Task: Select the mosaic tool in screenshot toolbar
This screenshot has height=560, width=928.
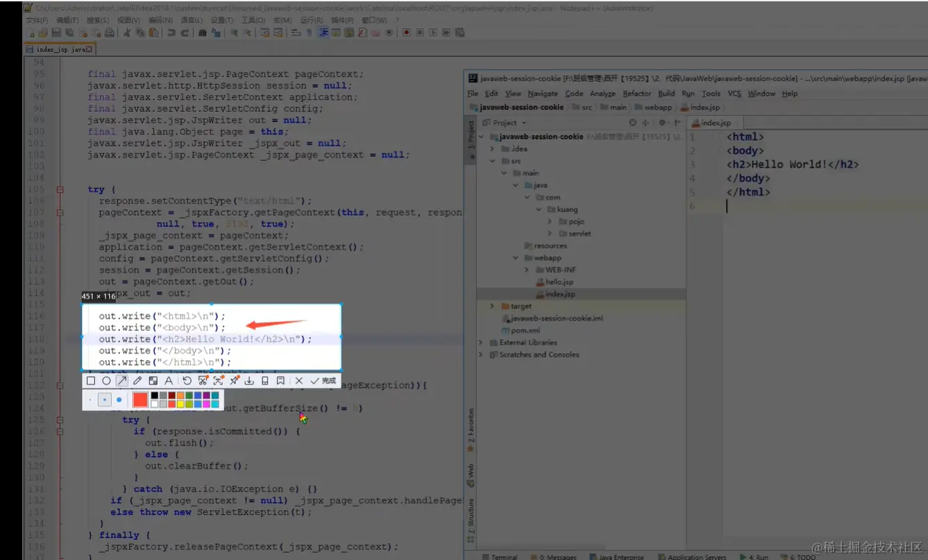Action: click(x=153, y=381)
